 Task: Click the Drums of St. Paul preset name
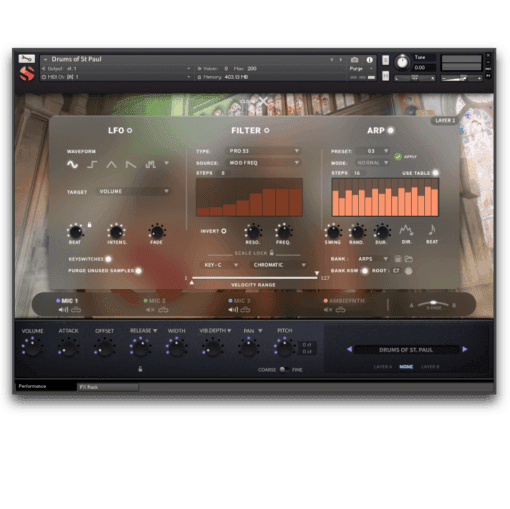click(x=406, y=350)
